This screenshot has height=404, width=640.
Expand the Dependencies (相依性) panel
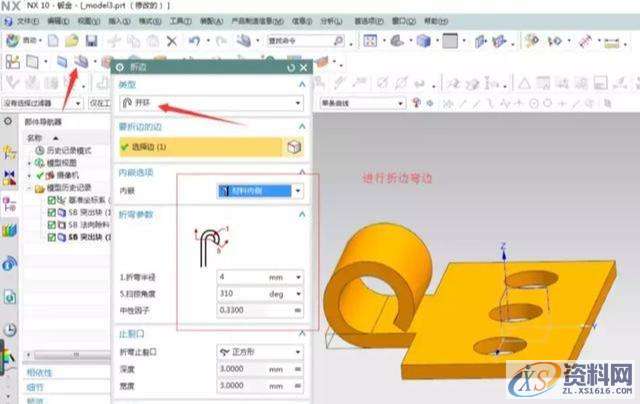[x=39, y=372]
